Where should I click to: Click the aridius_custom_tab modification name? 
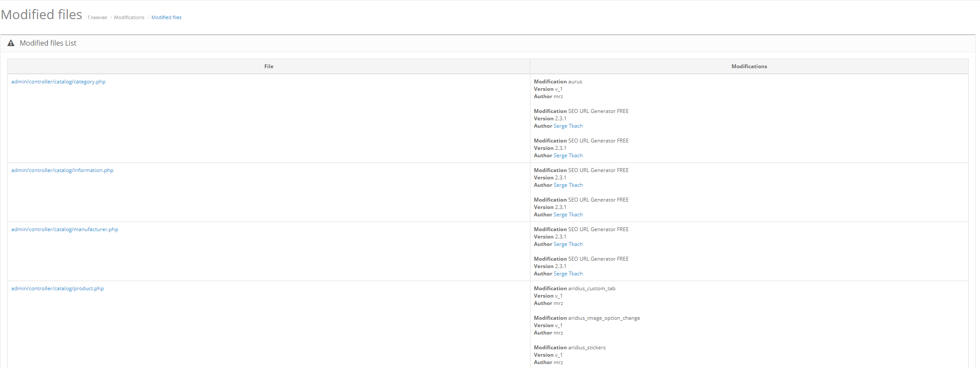coord(591,288)
